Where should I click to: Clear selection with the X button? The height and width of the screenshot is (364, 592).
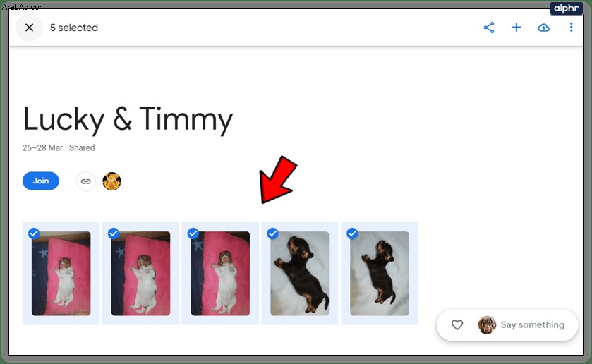[29, 28]
